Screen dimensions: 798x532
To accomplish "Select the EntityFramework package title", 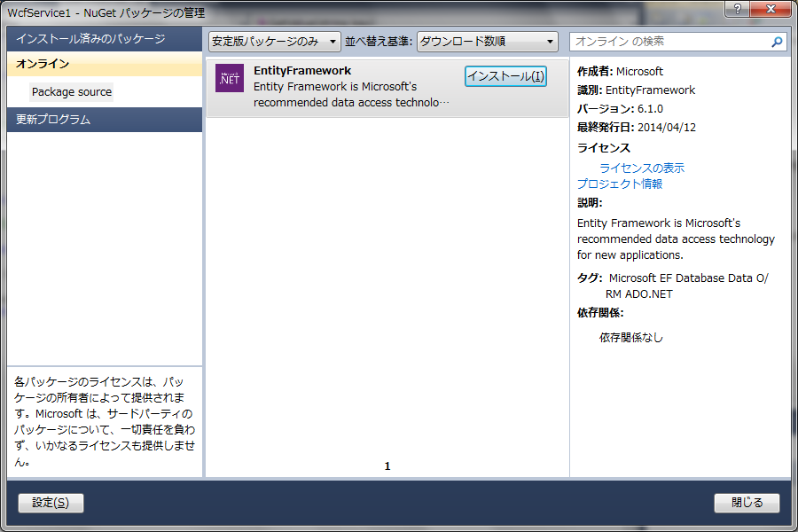I will (x=302, y=71).
